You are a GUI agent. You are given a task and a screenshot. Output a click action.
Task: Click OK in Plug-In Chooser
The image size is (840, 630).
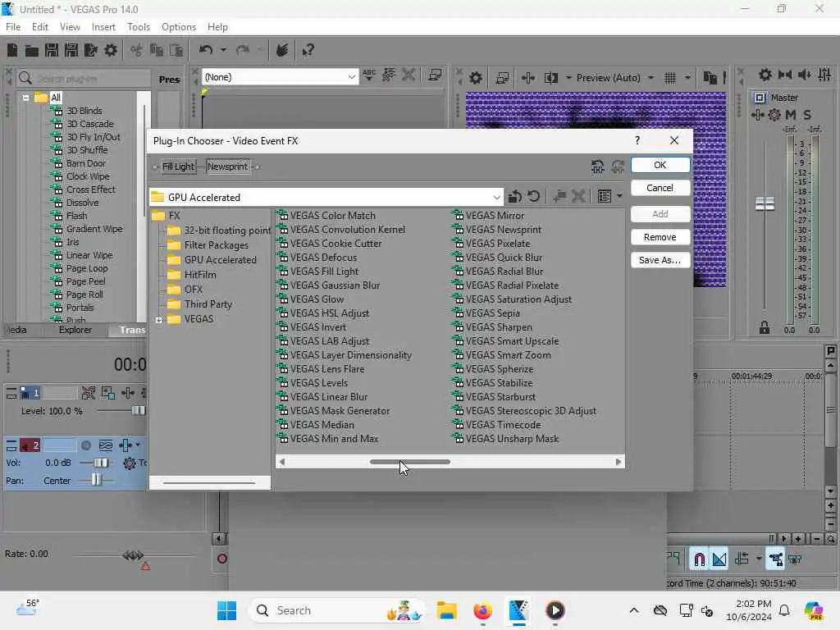660,165
